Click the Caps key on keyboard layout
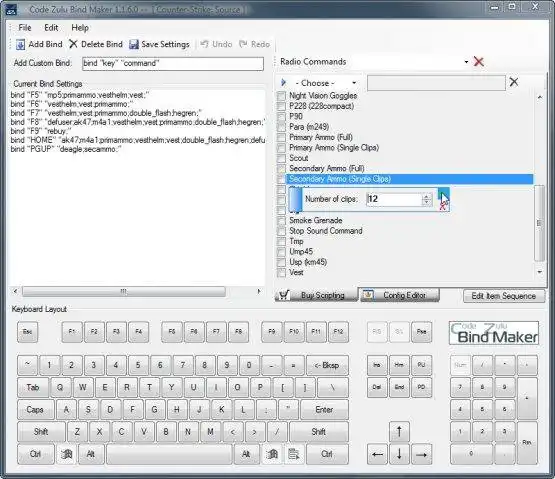The image size is (555, 479). pos(35,409)
